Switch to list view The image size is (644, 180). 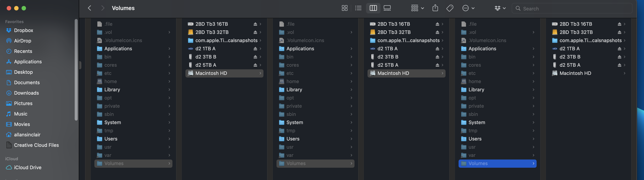[x=358, y=8]
